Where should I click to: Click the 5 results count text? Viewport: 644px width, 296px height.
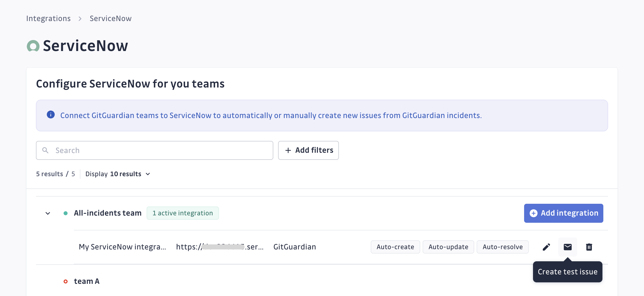pos(55,174)
